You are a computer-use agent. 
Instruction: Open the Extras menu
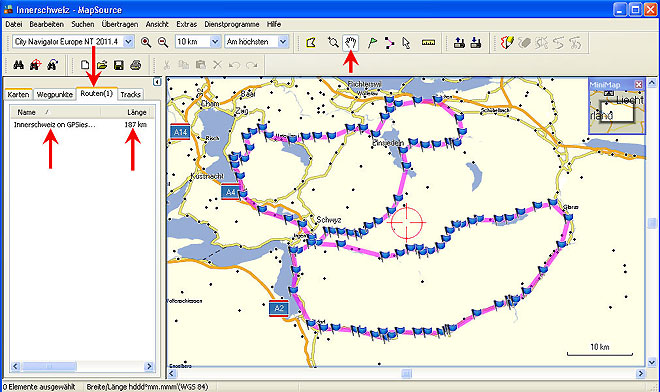[x=186, y=24]
